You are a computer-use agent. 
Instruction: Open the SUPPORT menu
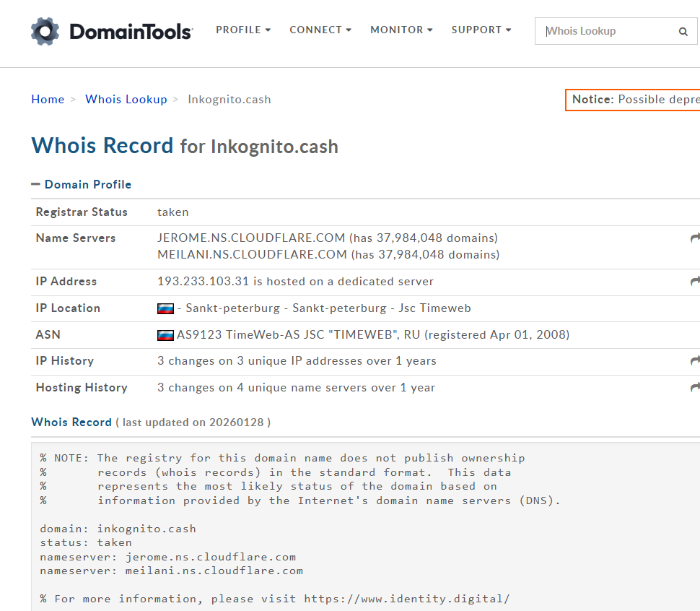pos(481,30)
